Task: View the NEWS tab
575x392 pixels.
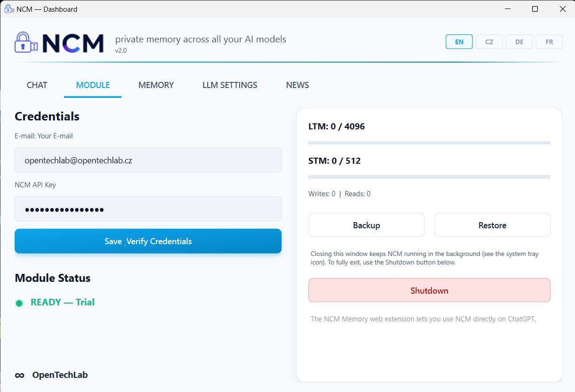Action: click(x=297, y=85)
